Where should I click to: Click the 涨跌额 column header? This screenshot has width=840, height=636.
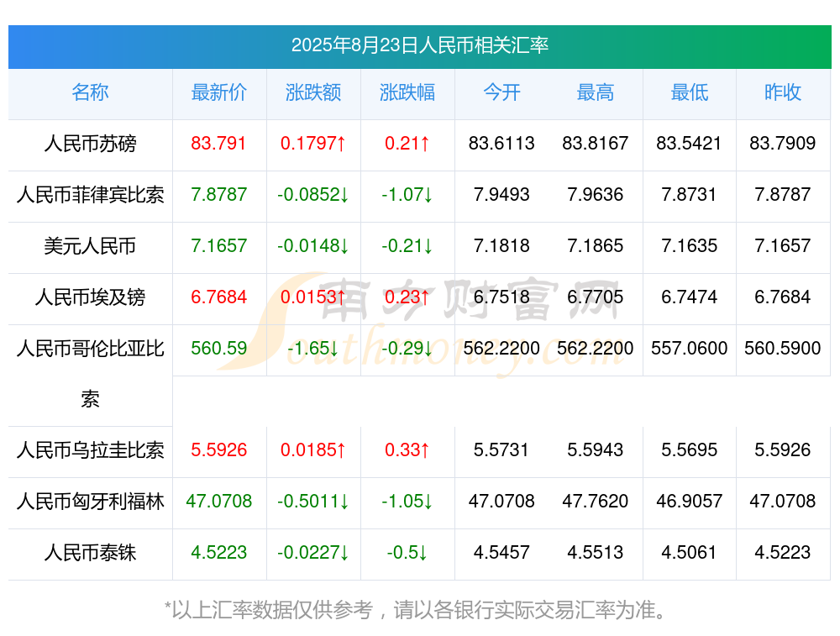312,92
